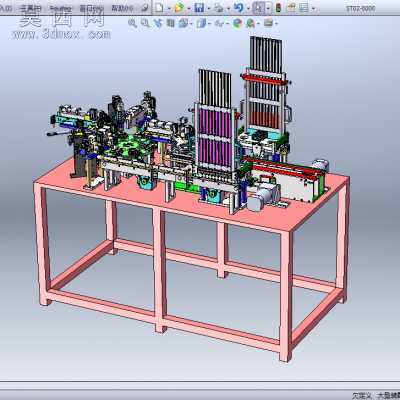The image size is (400, 400).
Task: Expand the Save dropdown arrow
Action: pyautogui.click(x=209, y=8)
